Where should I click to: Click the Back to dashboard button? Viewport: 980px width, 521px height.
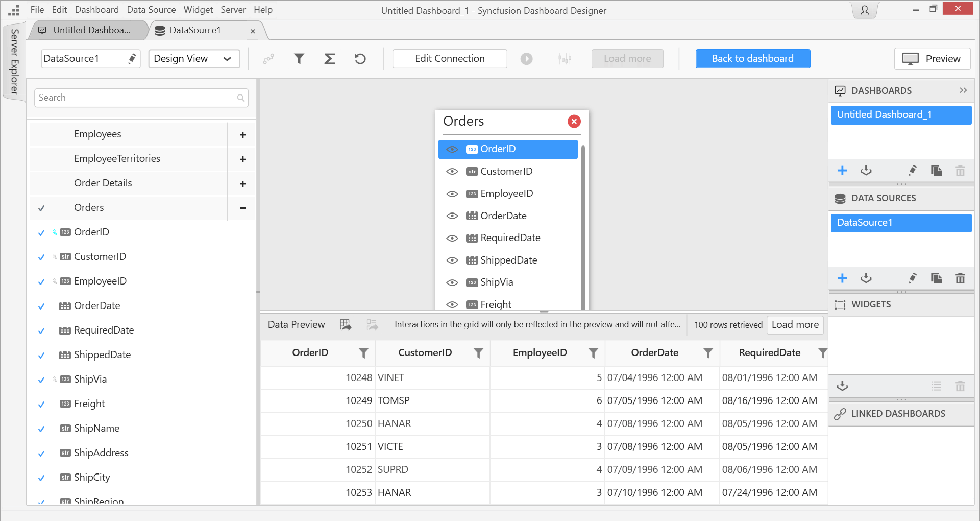point(752,59)
